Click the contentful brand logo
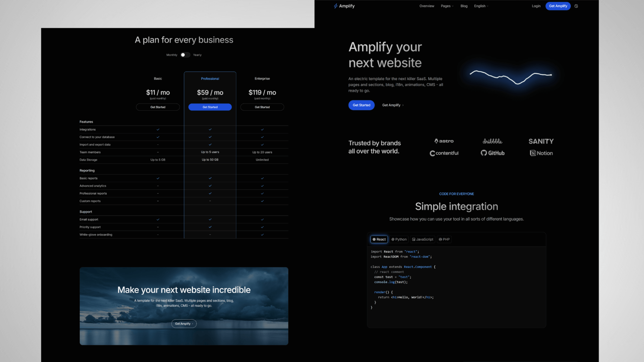The height and width of the screenshot is (362, 644). point(444,153)
